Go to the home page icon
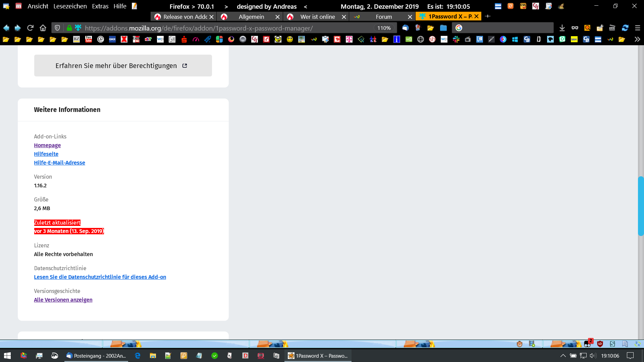Image resolution: width=644 pixels, height=362 pixels. coord(43,28)
